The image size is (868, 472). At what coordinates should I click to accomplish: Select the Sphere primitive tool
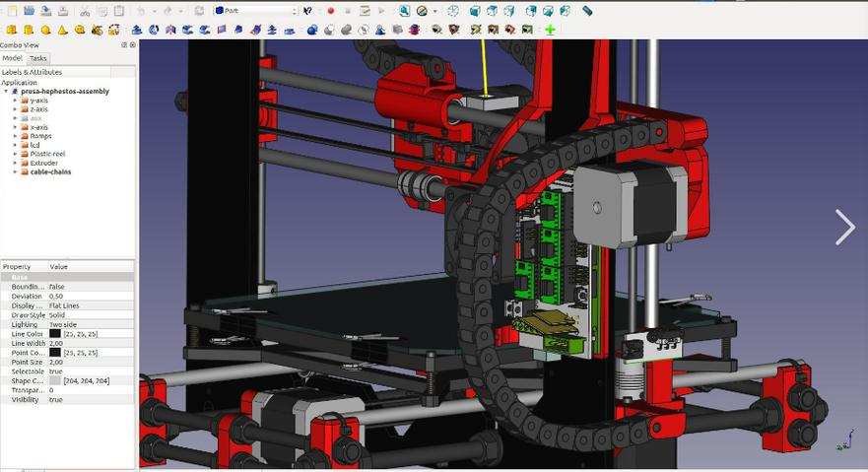click(45, 30)
